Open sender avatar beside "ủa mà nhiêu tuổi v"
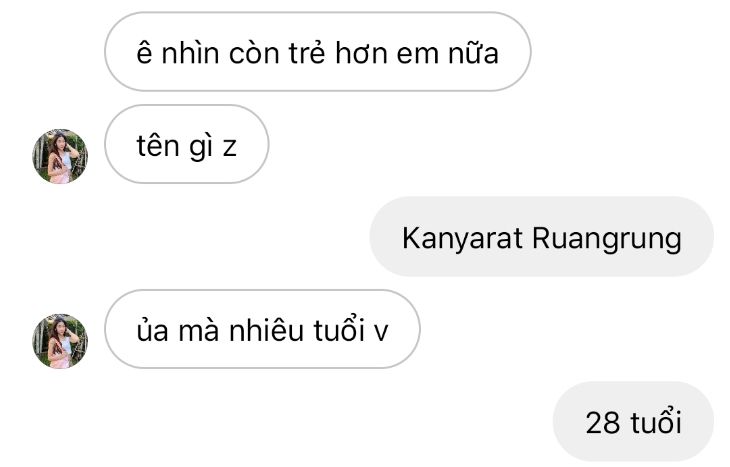730x467 pixels. pos(60,341)
